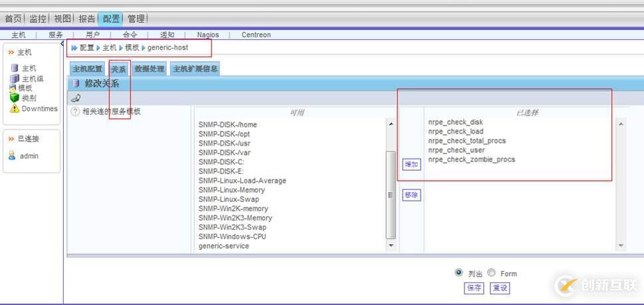Click scroll-down arrow of the 可用 list
This screenshot has width=644, height=305.
pyautogui.click(x=391, y=245)
